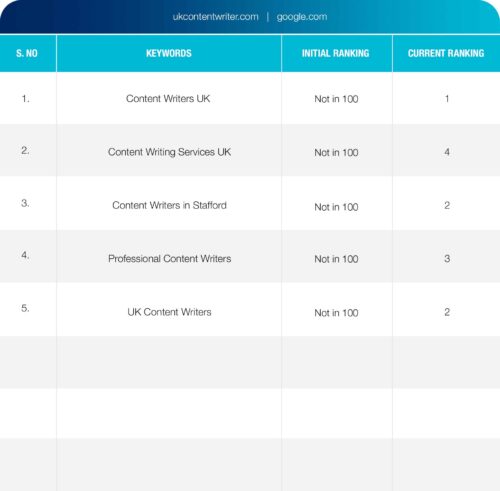
Task: Click serial number 5. in fifth row
Action: (x=25, y=308)
